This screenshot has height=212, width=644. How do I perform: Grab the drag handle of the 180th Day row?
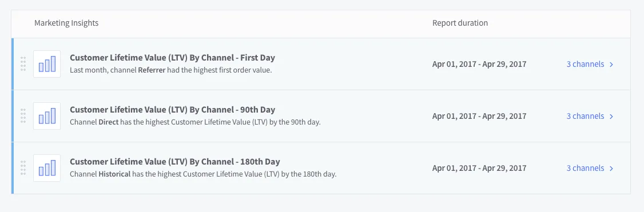(23, 168)
